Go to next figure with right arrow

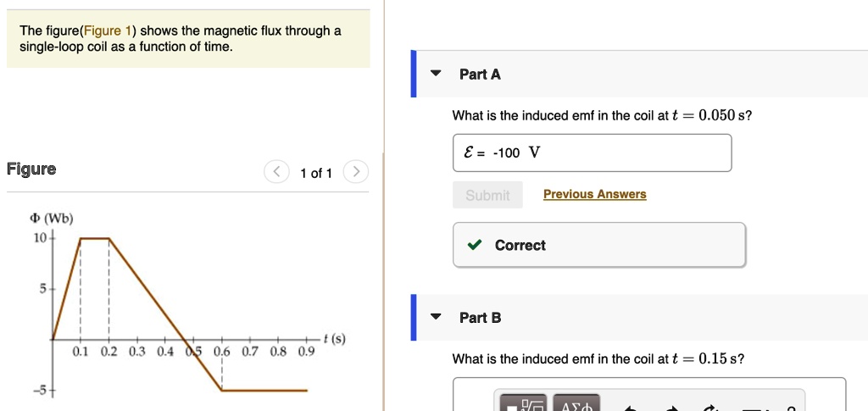coord(356,172)
